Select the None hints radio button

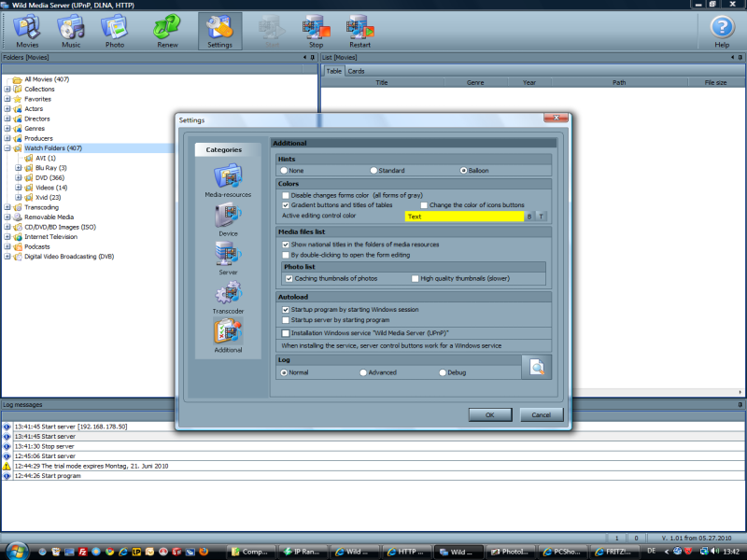point(284,171)
